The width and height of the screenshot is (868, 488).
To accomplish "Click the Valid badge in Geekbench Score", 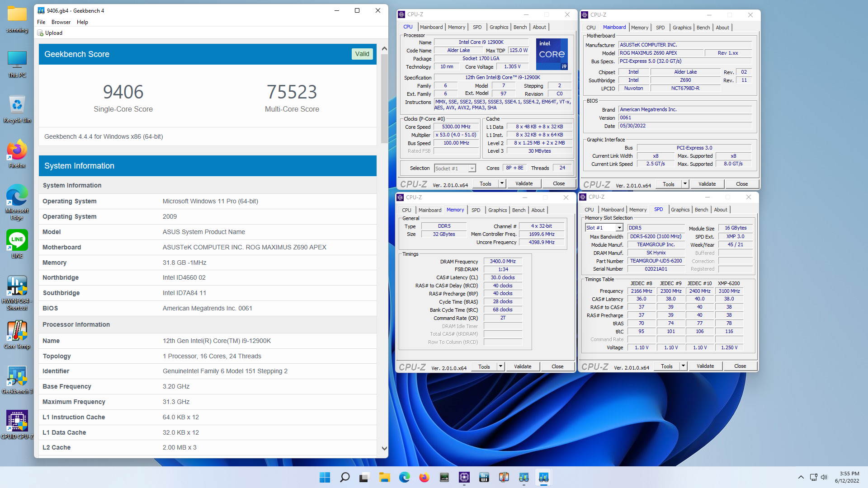I will [x=362, y=54].
